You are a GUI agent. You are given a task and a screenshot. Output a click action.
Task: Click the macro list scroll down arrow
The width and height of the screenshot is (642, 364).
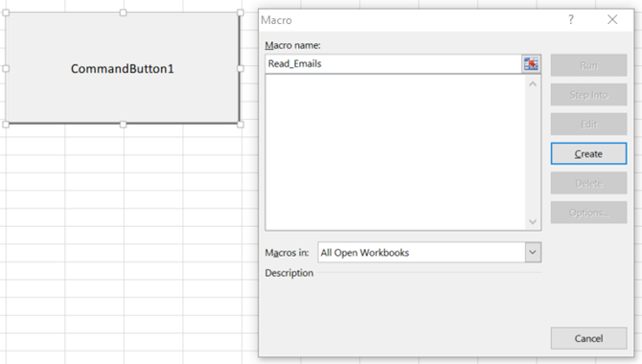coord(533,221)
